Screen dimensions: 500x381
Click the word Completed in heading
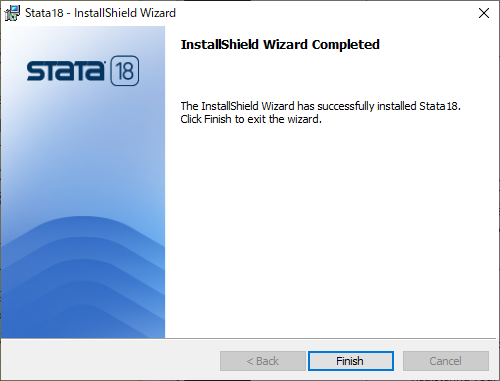(x=346, y=44)
